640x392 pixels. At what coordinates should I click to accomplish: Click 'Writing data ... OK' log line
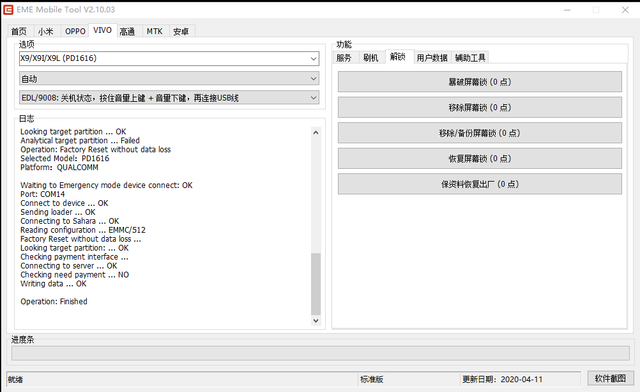click(53, 284)
